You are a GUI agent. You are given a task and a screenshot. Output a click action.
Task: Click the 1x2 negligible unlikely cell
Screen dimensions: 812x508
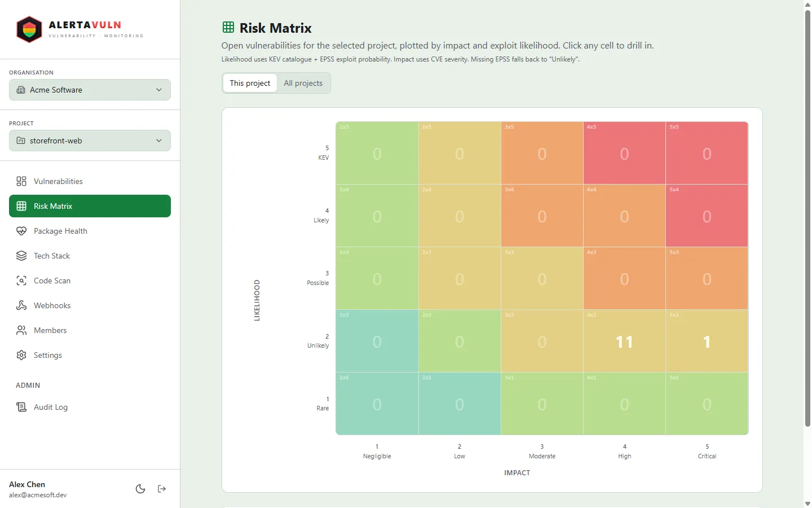coord(377,341)
